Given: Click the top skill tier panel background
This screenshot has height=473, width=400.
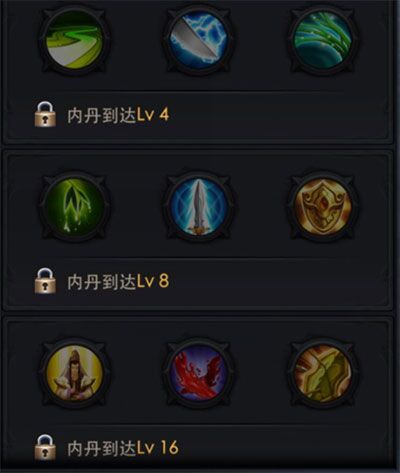Looking at the screenshot, I should coord(198,72).
